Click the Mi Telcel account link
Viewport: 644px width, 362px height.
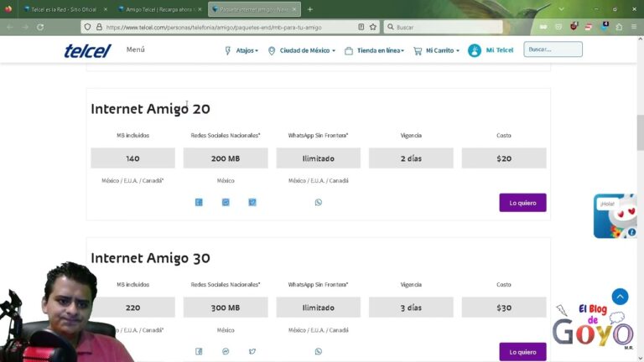500,50
